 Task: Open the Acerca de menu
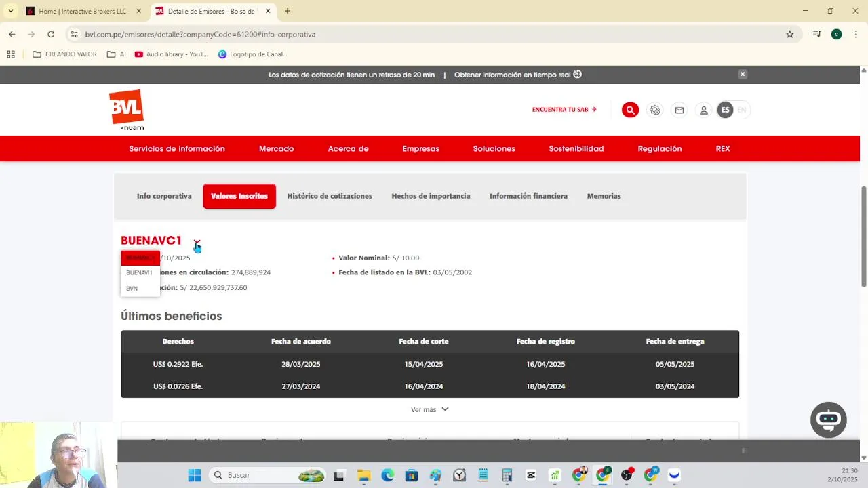(x=348, y=148)
